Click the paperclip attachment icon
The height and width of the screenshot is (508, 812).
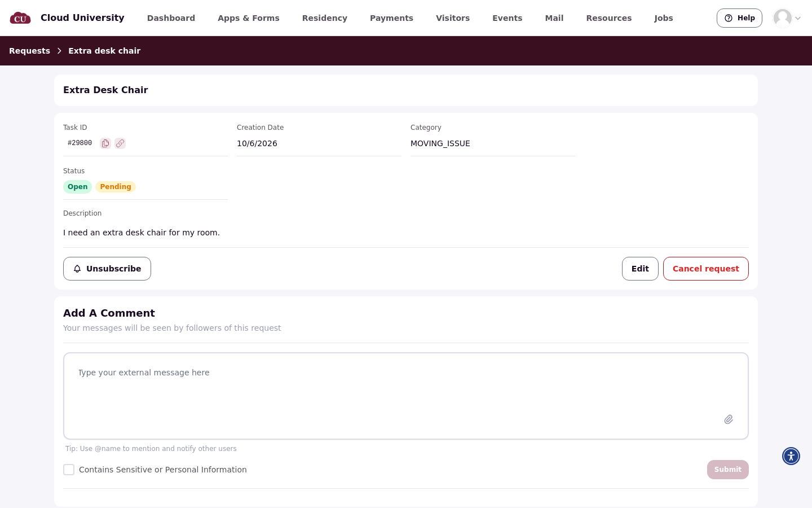click(729, 419)
